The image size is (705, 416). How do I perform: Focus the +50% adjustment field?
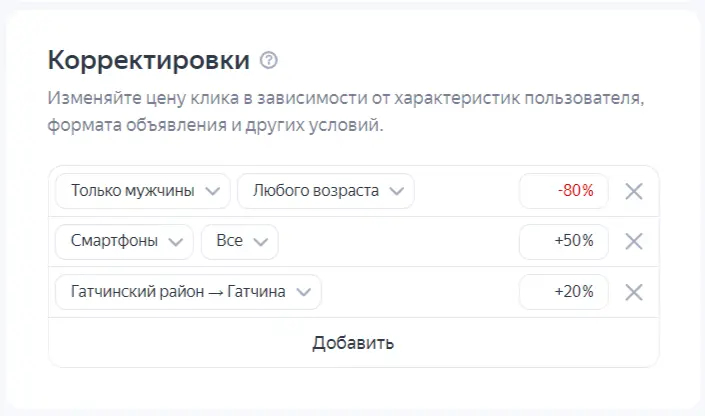pos(564,241)
